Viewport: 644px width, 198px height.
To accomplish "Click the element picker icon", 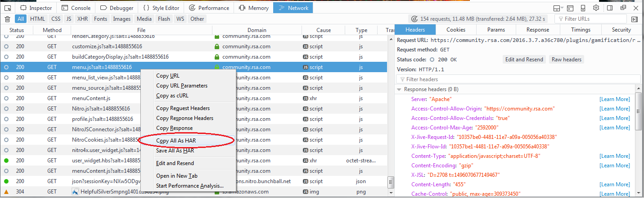I will [x=8, y=8].
